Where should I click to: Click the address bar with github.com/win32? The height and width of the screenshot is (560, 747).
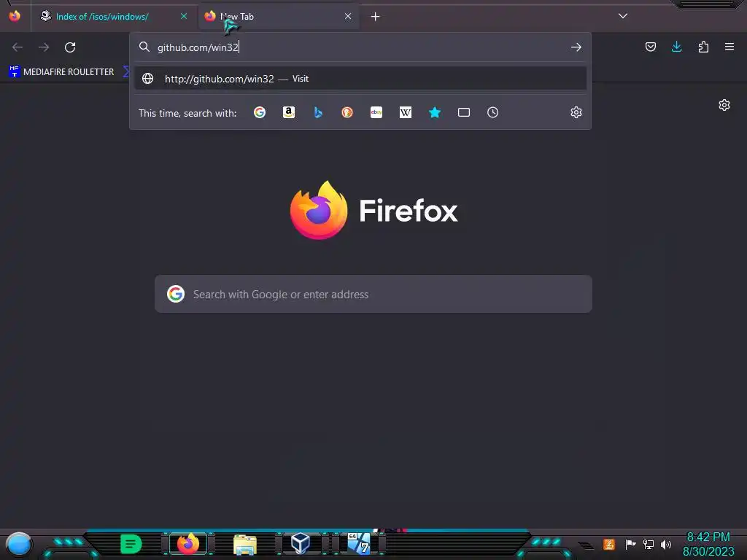[360, 47]
